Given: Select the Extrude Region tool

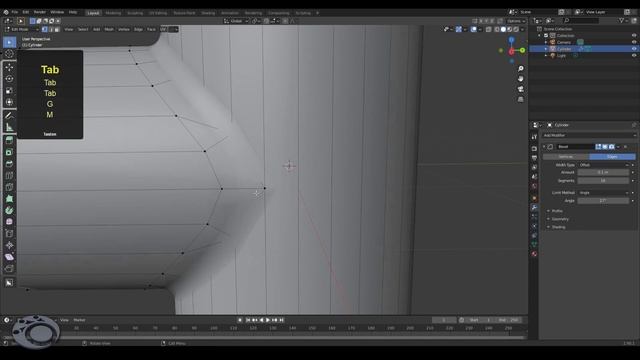Looking at the screenshot, I should point(9,141).
